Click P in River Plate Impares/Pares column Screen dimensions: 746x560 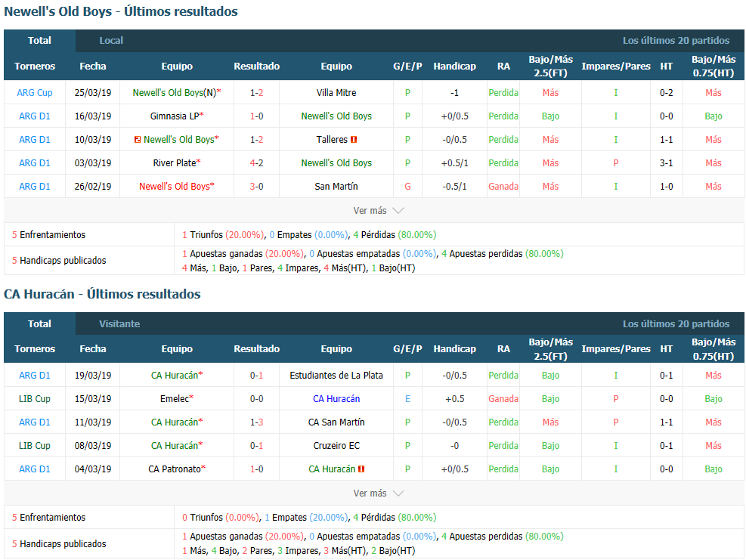pos(616,163)
